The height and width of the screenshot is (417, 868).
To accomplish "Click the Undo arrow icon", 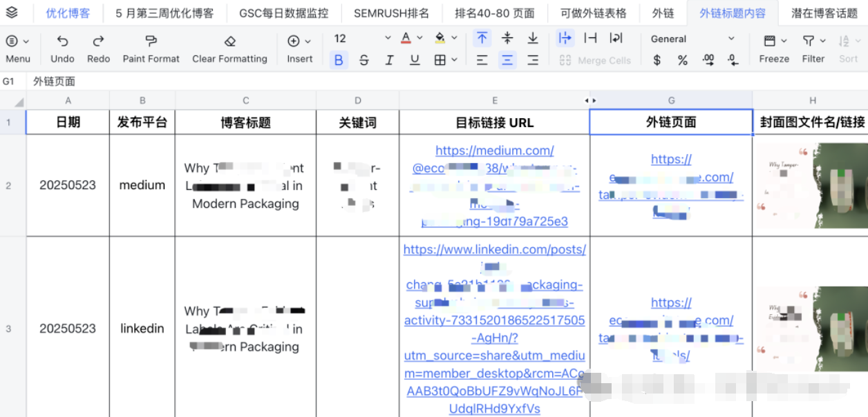I will (62, 41).
